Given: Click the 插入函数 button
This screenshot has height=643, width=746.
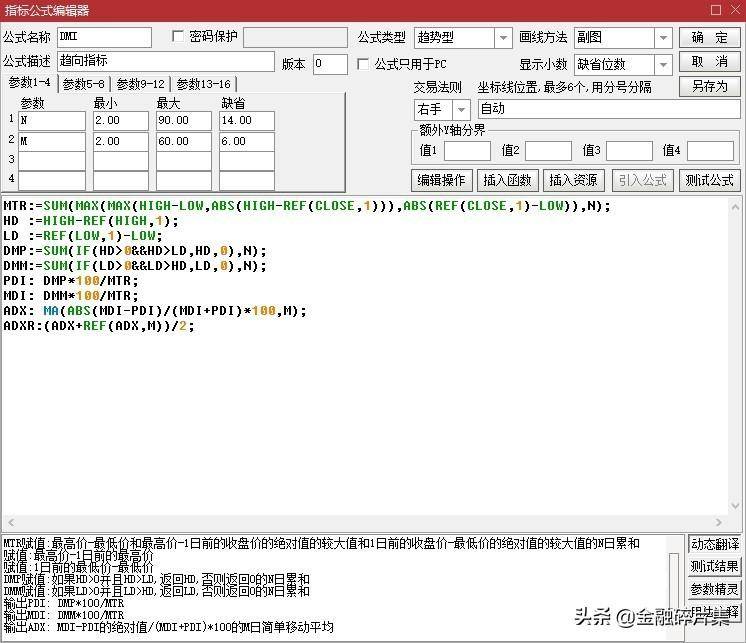Looking at the screenshot, I should click(508, 180).
